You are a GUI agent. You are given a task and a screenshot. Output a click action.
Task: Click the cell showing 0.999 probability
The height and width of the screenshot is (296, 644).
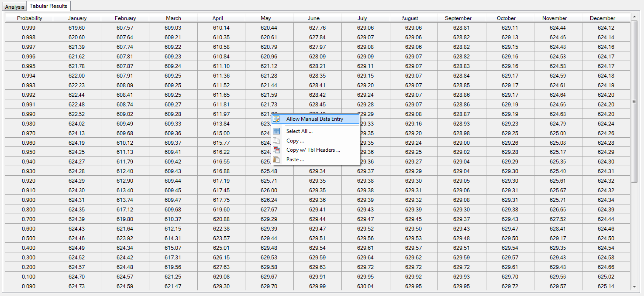pyautogui.click(x=30, y=27)
